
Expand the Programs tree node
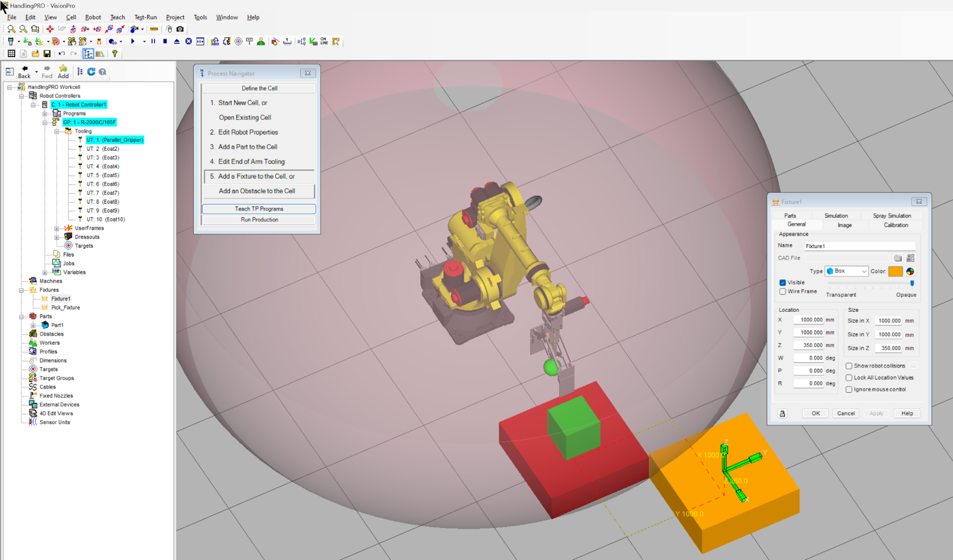click(x=45, y=114)
